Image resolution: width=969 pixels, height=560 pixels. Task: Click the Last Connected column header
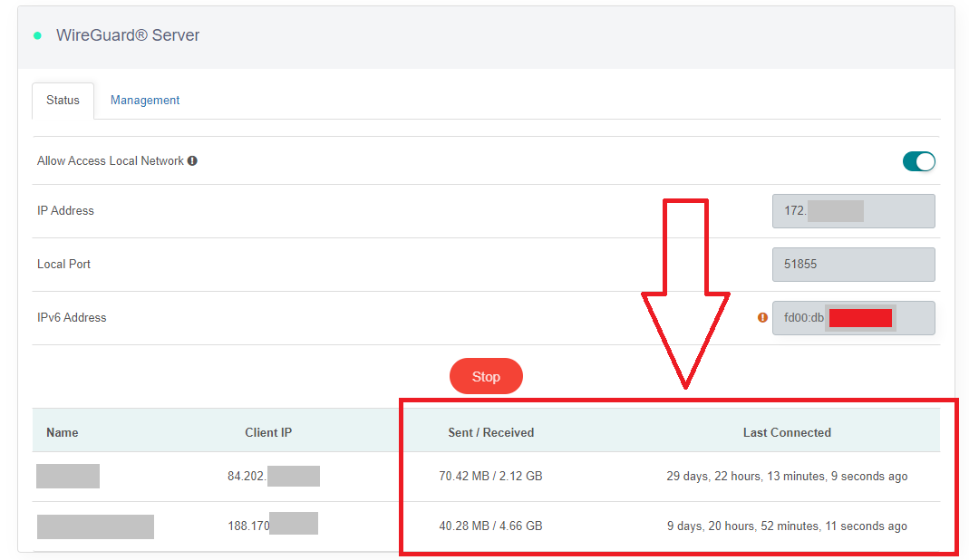[x=787, y=432]
